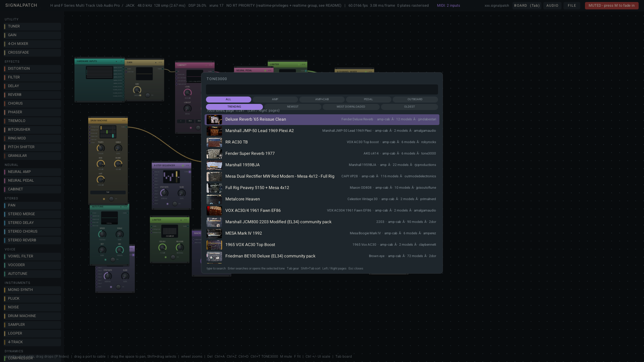Open the AUDIO settings menu

coord(552,6)
